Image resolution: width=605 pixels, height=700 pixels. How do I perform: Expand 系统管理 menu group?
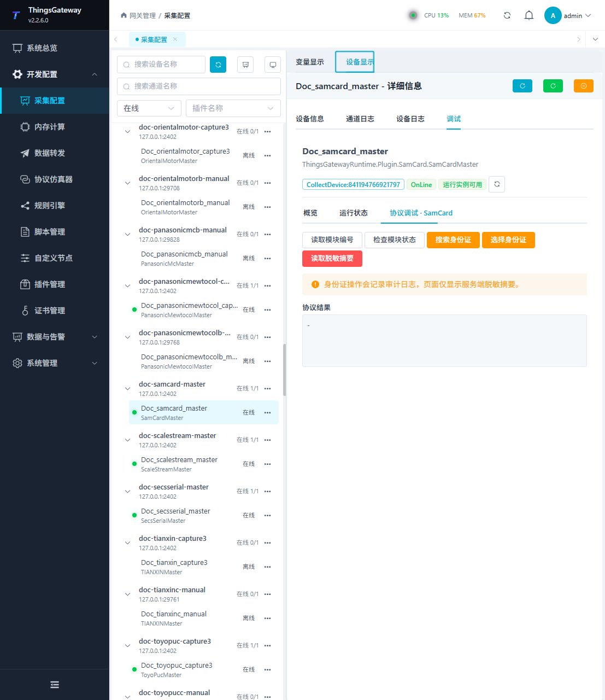55,363
